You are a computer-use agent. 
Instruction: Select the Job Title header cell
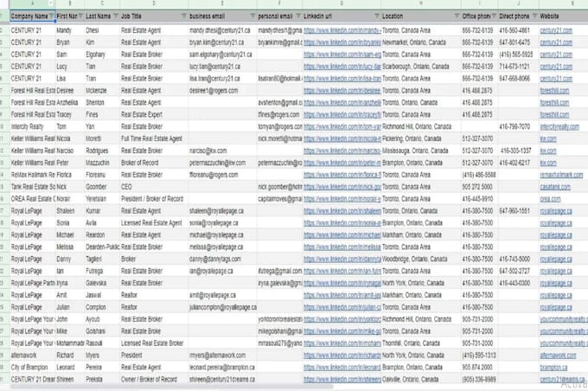(154, 16)
